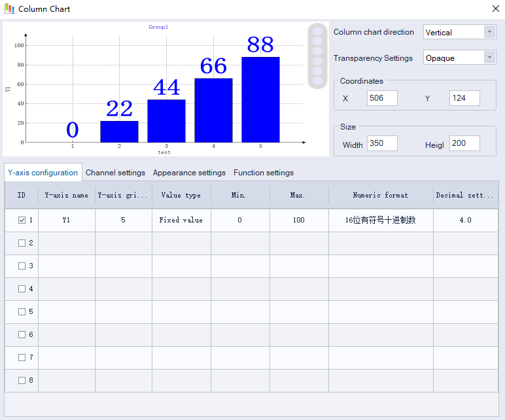Click the Column Chart app icon in title bar
The width and height of the screenshot is (505, 420).
pyautogui.click(x=9, y=9)
